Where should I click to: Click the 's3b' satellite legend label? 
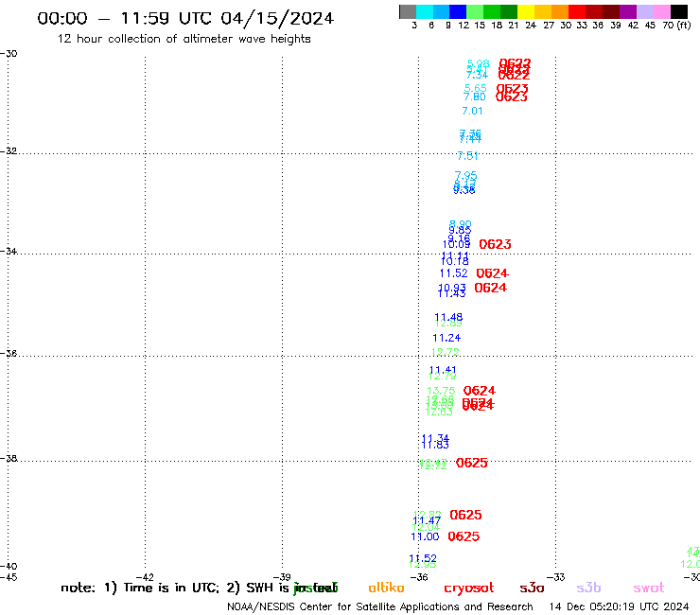point(588,588)
